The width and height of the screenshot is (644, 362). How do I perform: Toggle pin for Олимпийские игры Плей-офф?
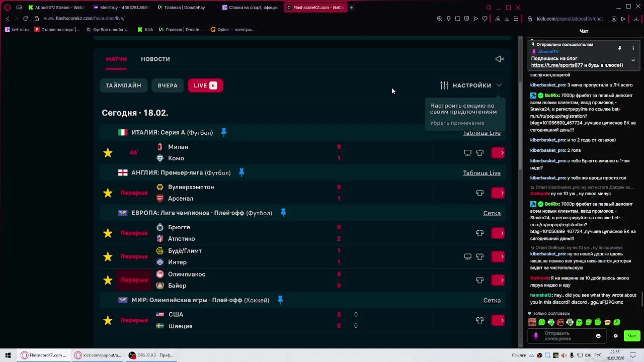280,300
